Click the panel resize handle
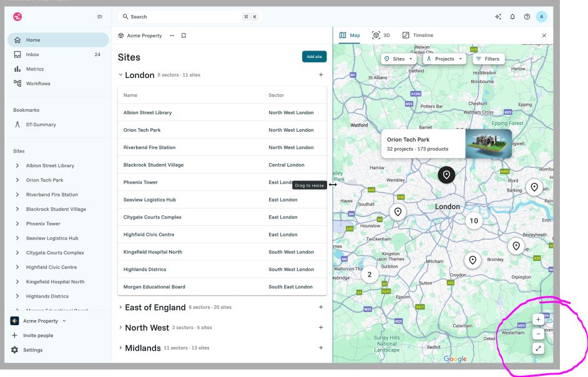The width and height of the screenshot is (588, 377). click(333, 185)
